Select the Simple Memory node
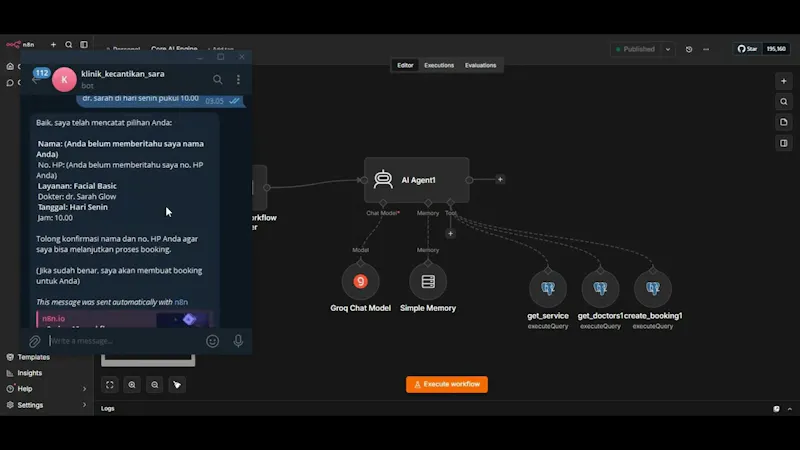The height and width of the screenshot is (450, 800). pos(428,282)
